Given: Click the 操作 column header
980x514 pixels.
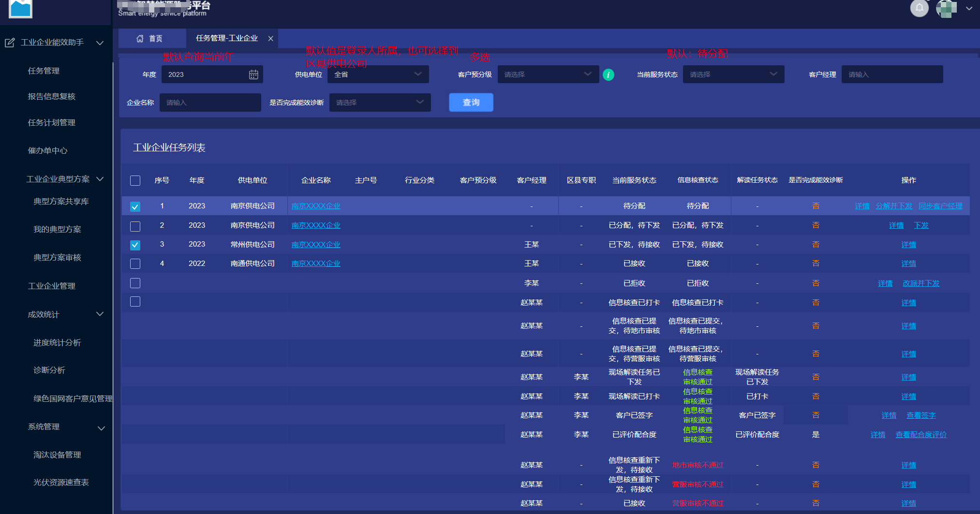Looking at the screenshot, I should point(908,180).
